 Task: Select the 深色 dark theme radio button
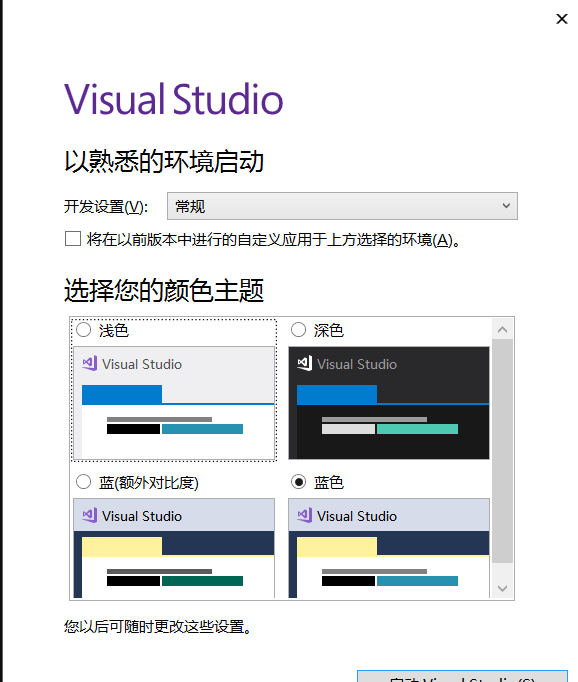coord(298,330)
